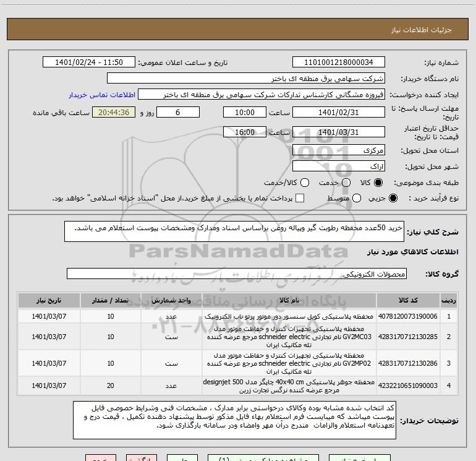
Task: Click the تعداد / مقدار column header
Action: click(x=111, y=300)
